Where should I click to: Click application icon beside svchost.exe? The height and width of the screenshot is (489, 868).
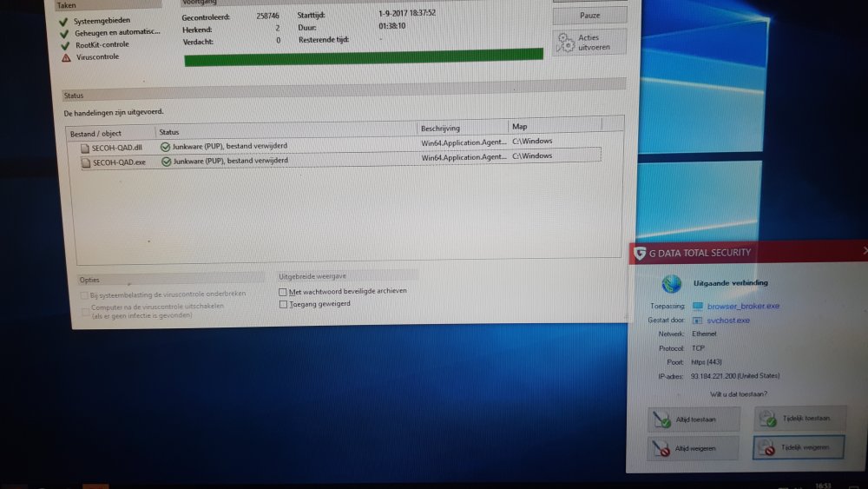coord(698,320)
